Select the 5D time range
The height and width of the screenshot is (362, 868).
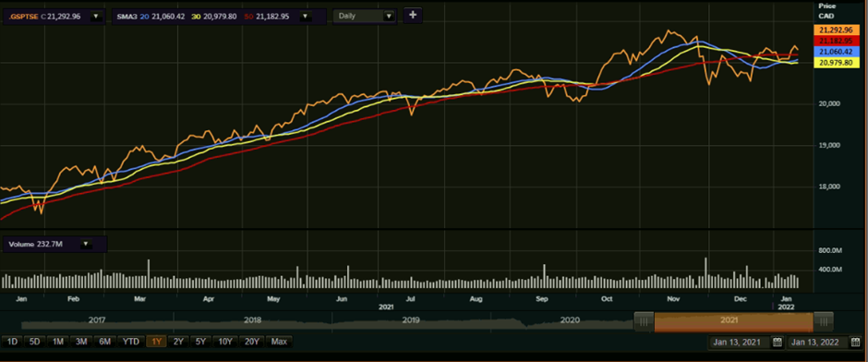click(34, 342)
